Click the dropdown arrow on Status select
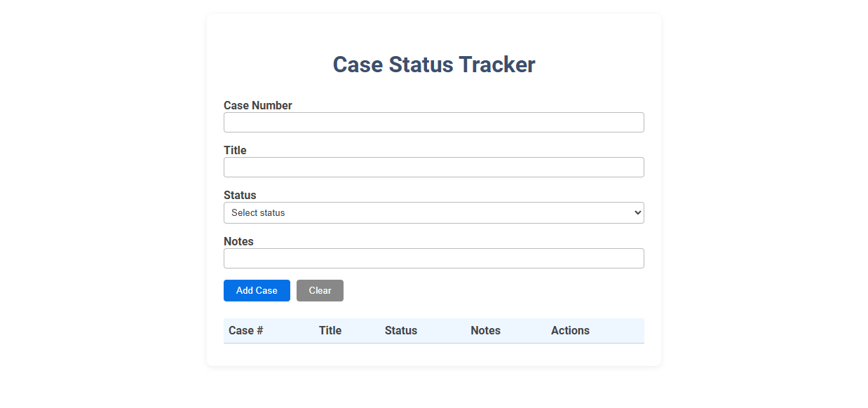This screenshot has height=408, width=868. click(x=637, y=212)
